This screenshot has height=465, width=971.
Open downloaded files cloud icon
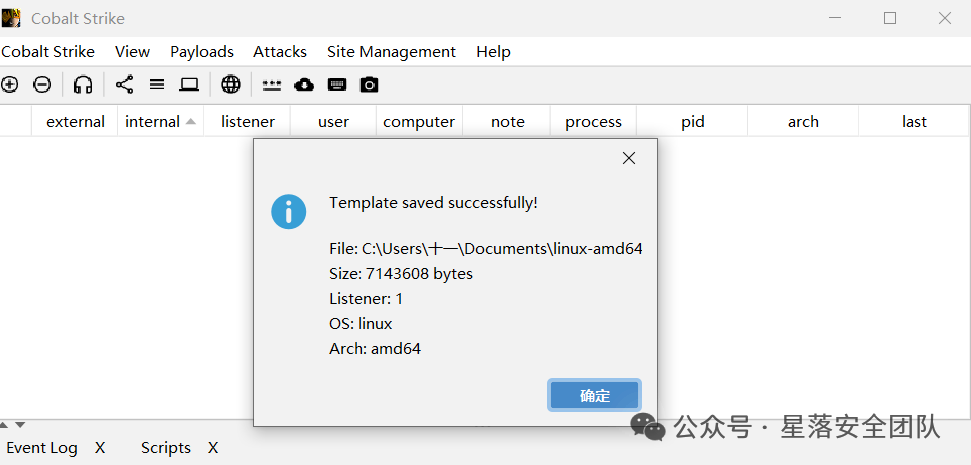pos(304,84)
